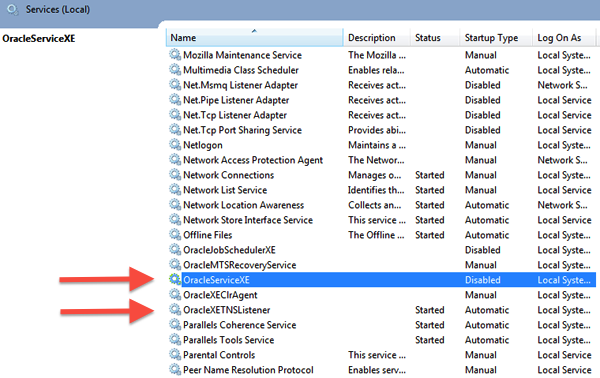This screenshot has width=600, height=378.
Task: Click OracleServiceXE heading in left pane
Action: coord(39,39)
